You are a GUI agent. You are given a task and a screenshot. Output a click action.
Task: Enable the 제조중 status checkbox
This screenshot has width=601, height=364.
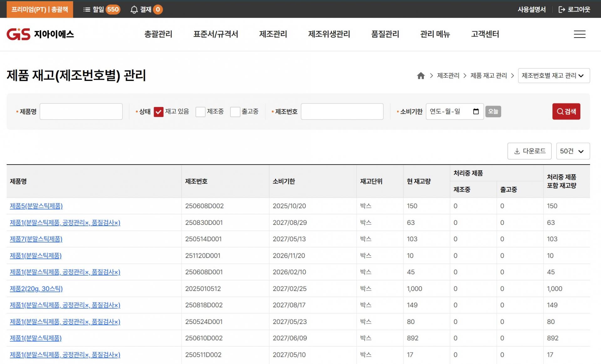(x=200, y=112)
